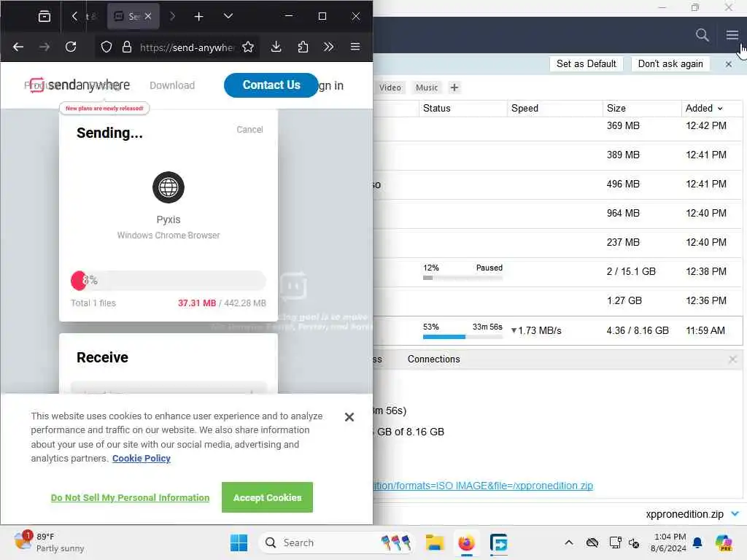Screen dimensions: 747x560
Task: Show hidden system tray icons
Action: click(x=568, y=542)
